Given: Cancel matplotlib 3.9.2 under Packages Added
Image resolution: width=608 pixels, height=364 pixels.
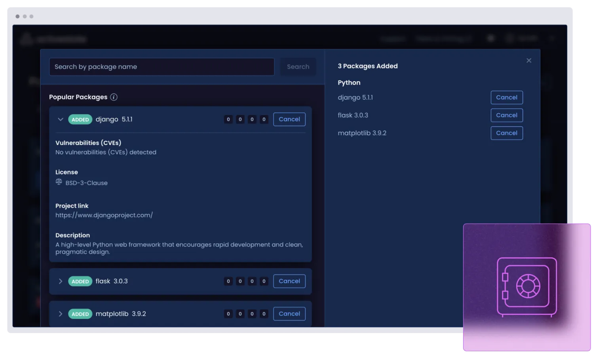Looking at the screenshot, I should [506, 133].
